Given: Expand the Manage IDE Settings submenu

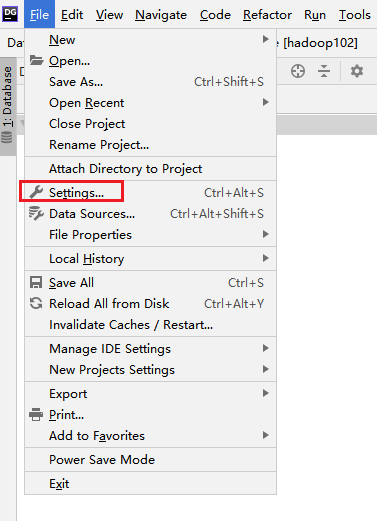Looking at the screenshot, I should click(x=150, y=349).
